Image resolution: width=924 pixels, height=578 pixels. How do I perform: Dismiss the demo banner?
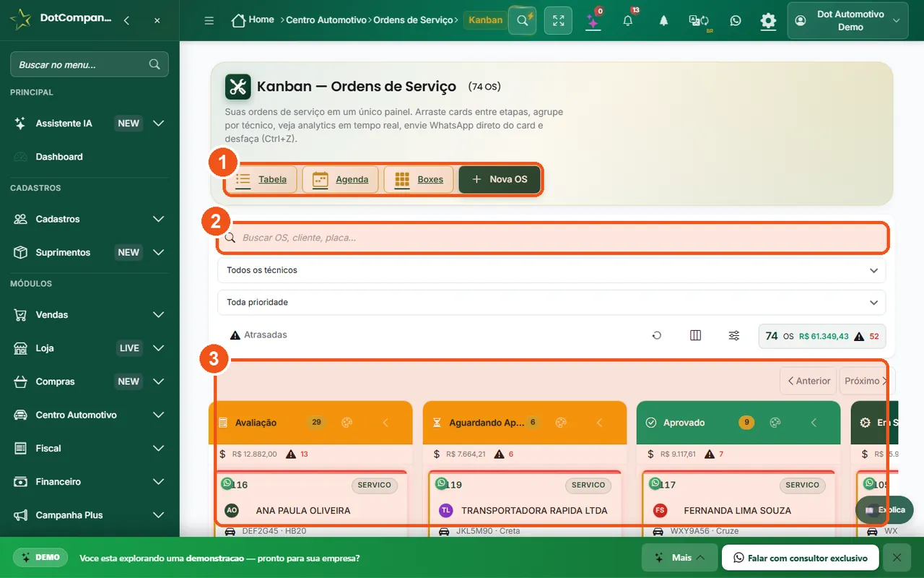(897, 558)
